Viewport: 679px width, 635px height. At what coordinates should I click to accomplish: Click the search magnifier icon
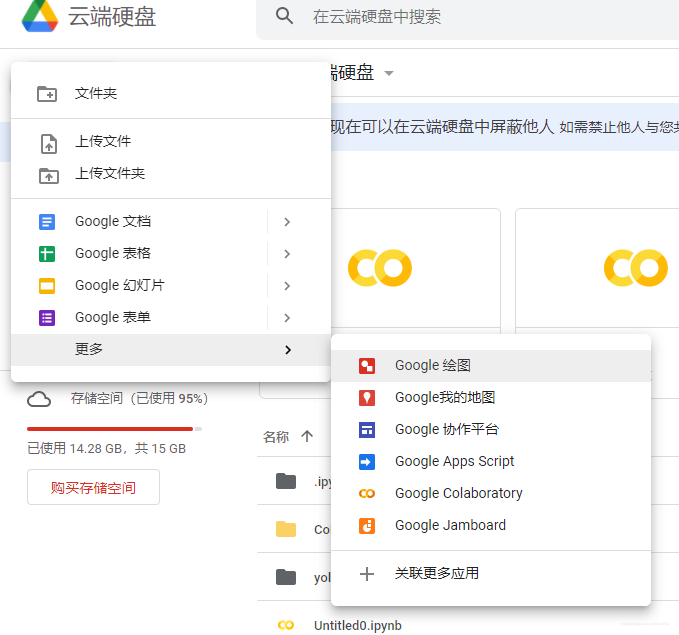[x=285, y=16]
